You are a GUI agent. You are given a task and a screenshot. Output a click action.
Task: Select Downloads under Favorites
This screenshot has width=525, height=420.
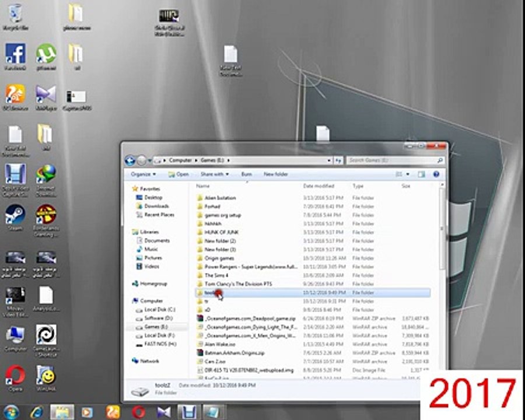coord(153,206)
